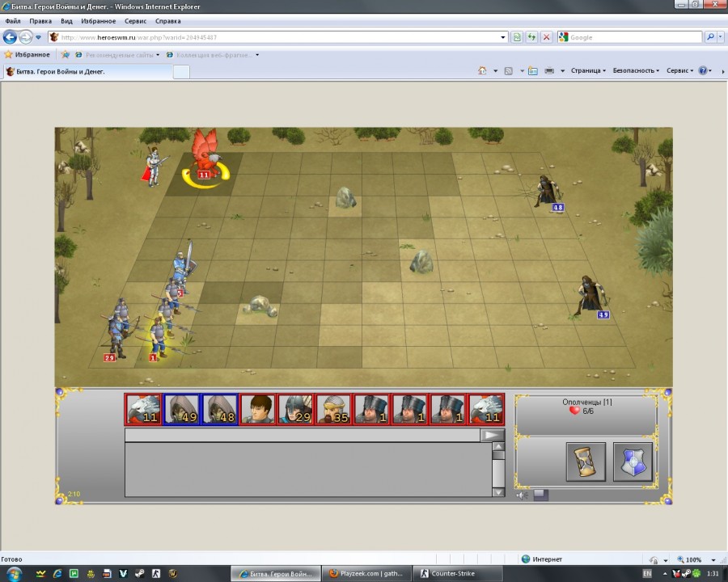Click the chat scroll up arrow
The height and width of the screenshot is (582, 728).
[x=498, y=446]
